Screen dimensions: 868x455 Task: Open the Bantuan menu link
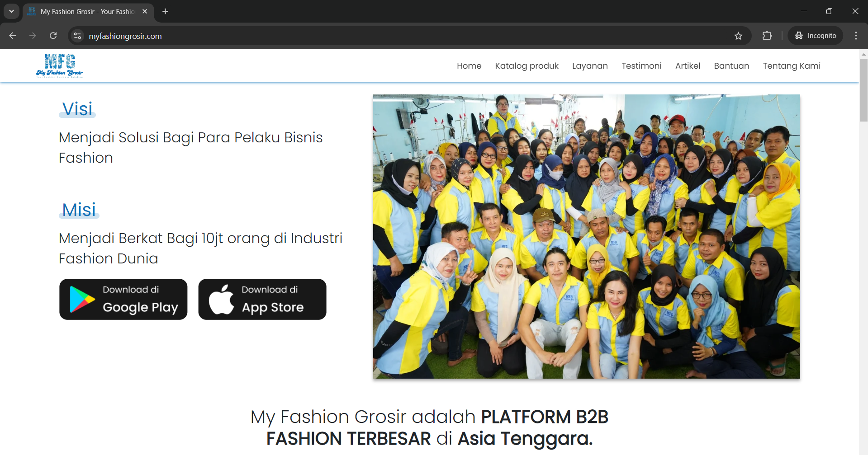[731, 66]
